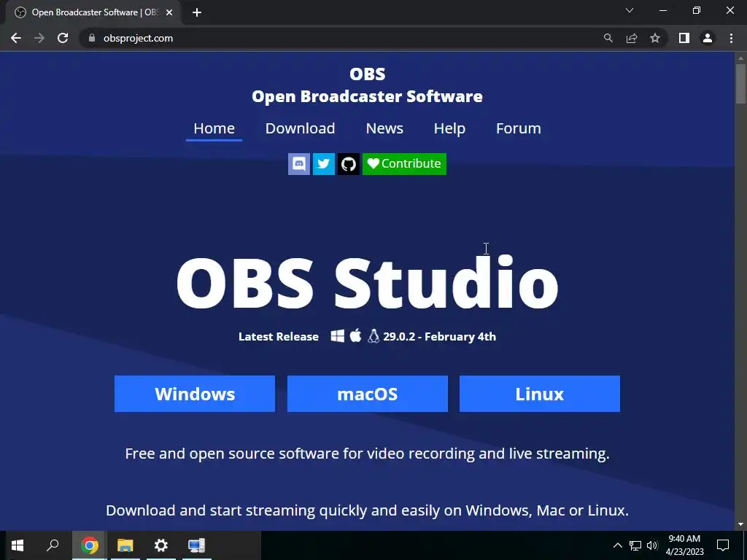
Task: Open the OBS GitHub icon link
Action: tap(349, 164)
